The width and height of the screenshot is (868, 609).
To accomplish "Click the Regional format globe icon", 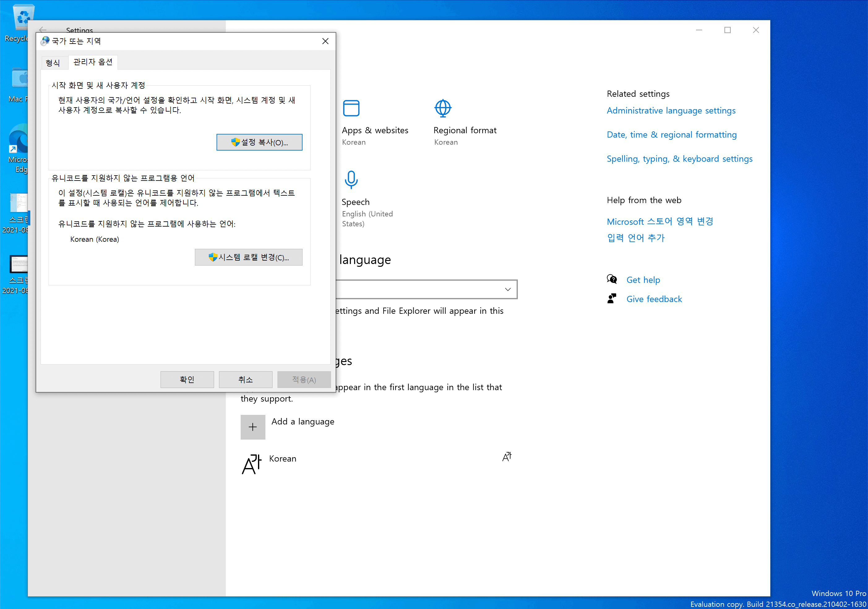I will (x=443, y=108).
